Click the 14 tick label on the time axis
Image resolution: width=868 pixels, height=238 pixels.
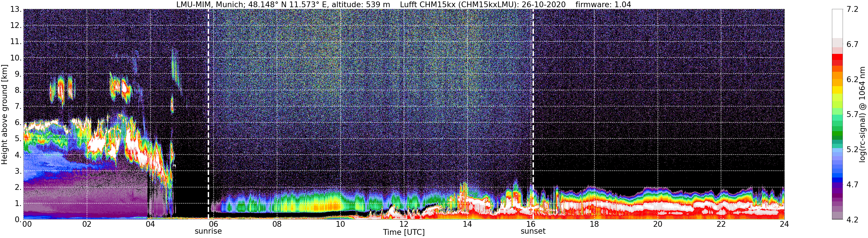[x=467, y=224]
